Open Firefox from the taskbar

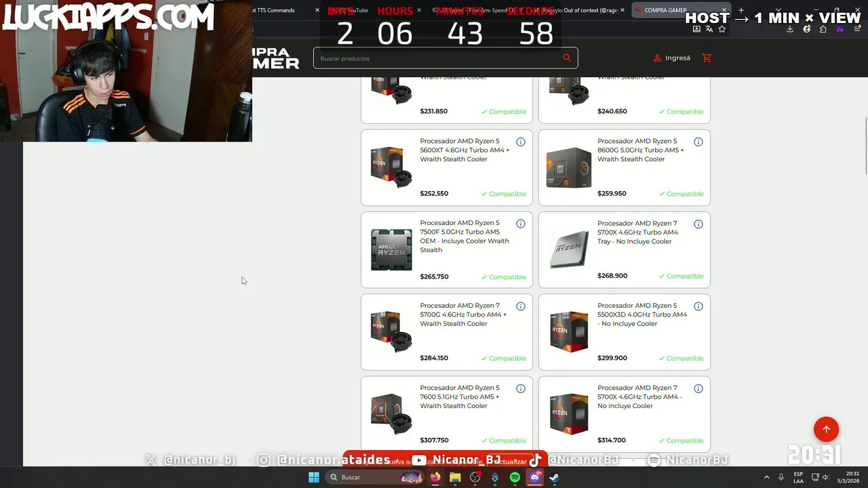click(x=435, y=477)
